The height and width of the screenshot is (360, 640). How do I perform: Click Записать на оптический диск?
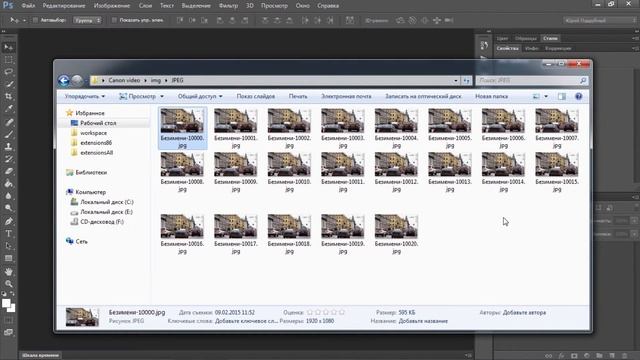(x=423, y=96)
